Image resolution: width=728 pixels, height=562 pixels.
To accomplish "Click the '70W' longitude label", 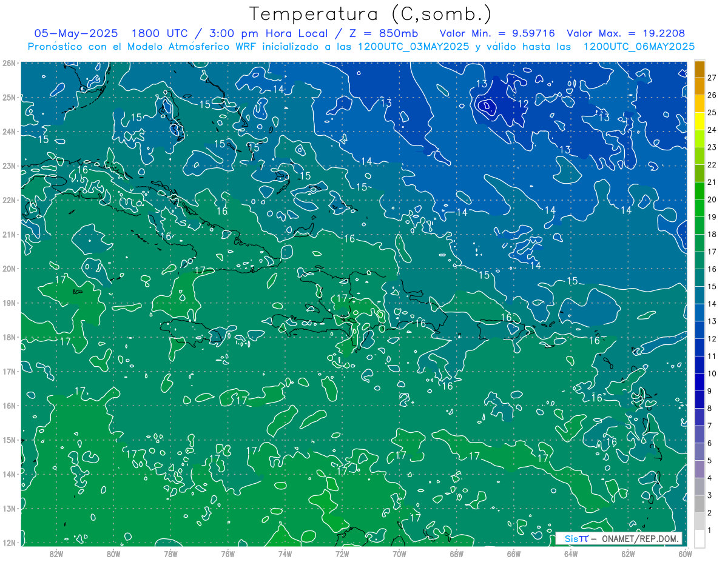I will coord(399,554).
